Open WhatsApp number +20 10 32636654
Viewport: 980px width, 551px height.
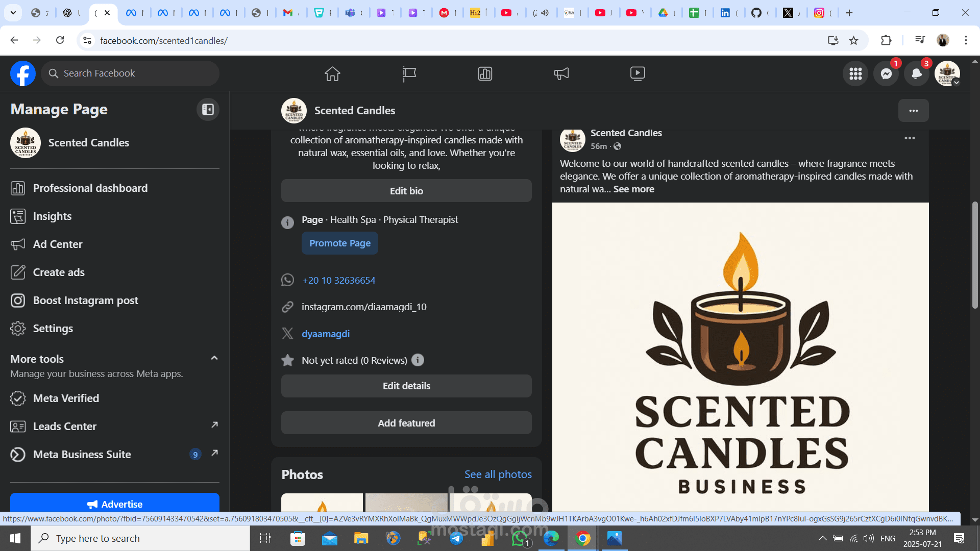338,281
